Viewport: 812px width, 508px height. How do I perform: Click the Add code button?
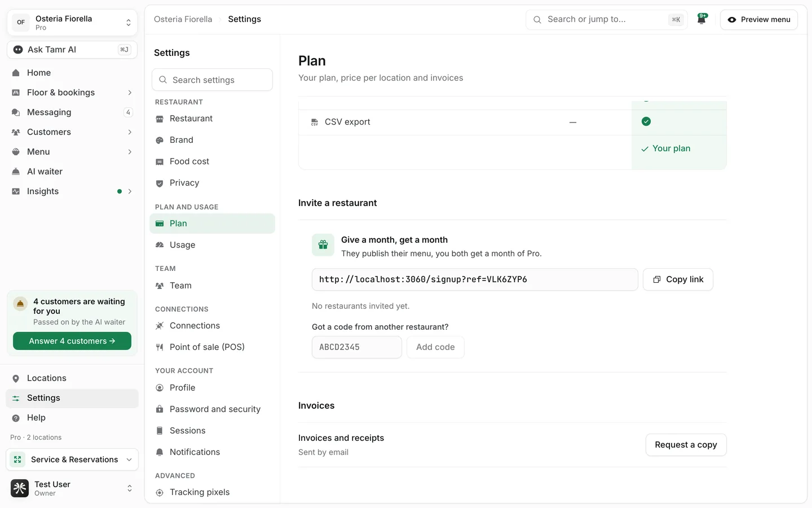pyautogui.click(x=435, y=347)
